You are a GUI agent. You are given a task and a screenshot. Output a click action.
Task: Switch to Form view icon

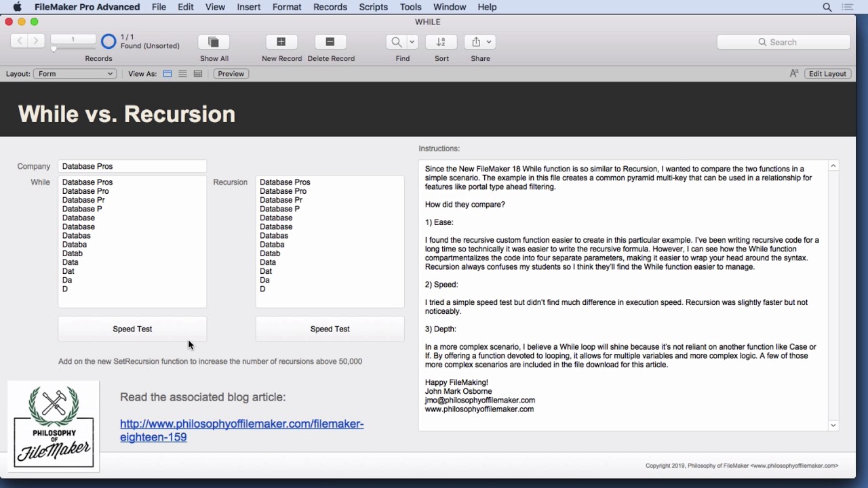coord(167,74)
